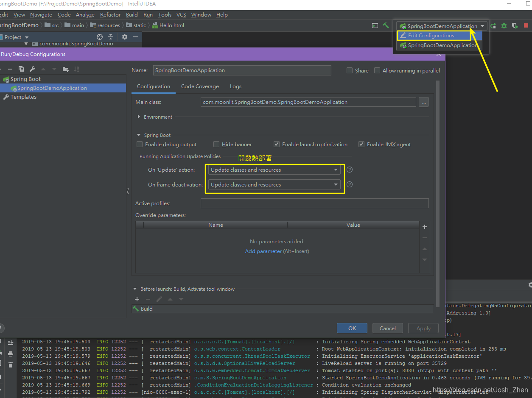Viewport: 532px width, 398px height.
Task: Uncheck Enable launch optimization
Action: point(277,144)
